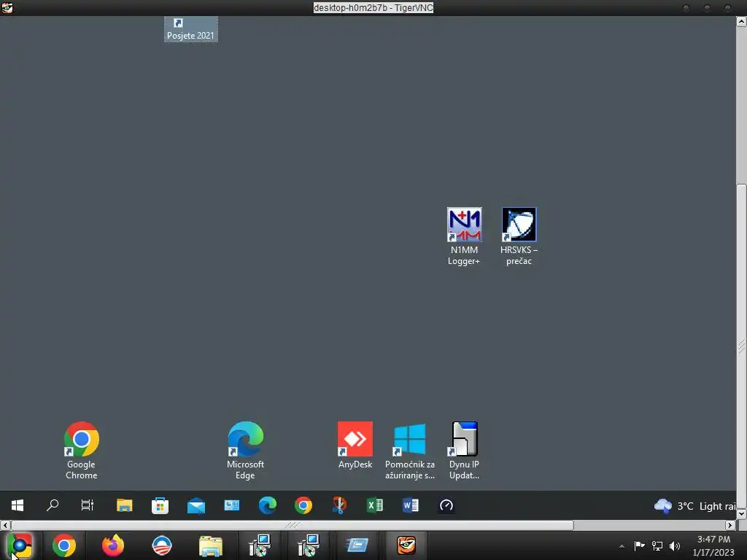
Task: Open the Mail app on remote taskbar
Action: tap(196, 505)
